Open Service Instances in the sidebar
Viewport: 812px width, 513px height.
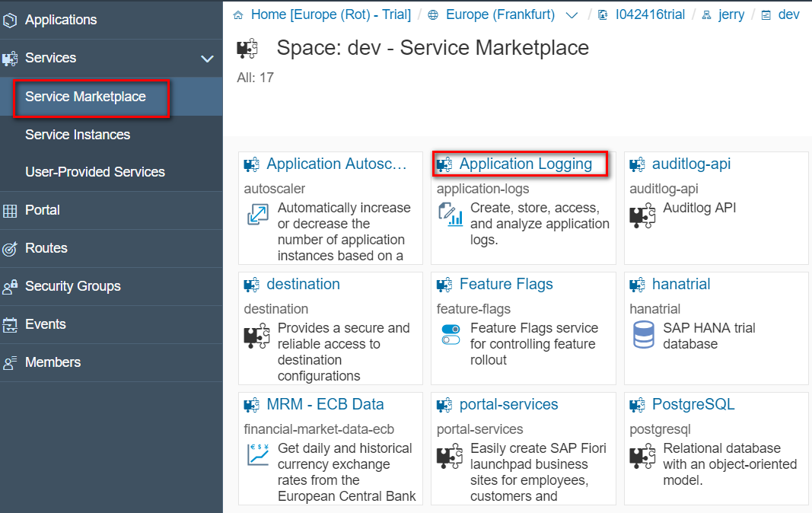pyautogui.click(x=78, y=135)
